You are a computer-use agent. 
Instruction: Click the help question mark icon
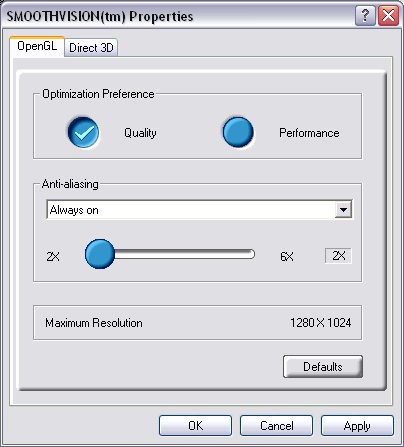tap(365, 15)
